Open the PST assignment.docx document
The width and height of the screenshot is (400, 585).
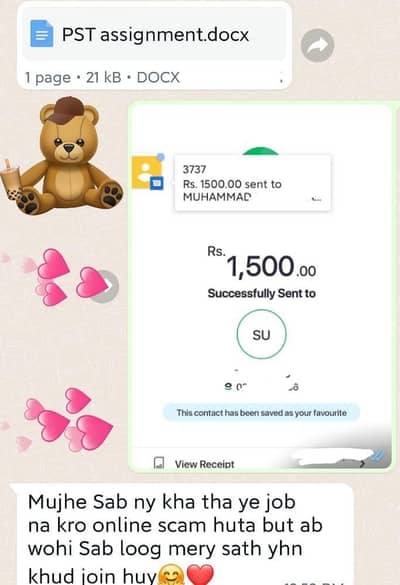click(x=154, y=36)
